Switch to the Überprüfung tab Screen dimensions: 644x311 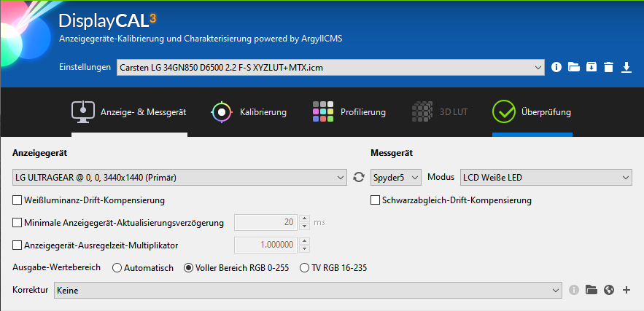point(532,112)
